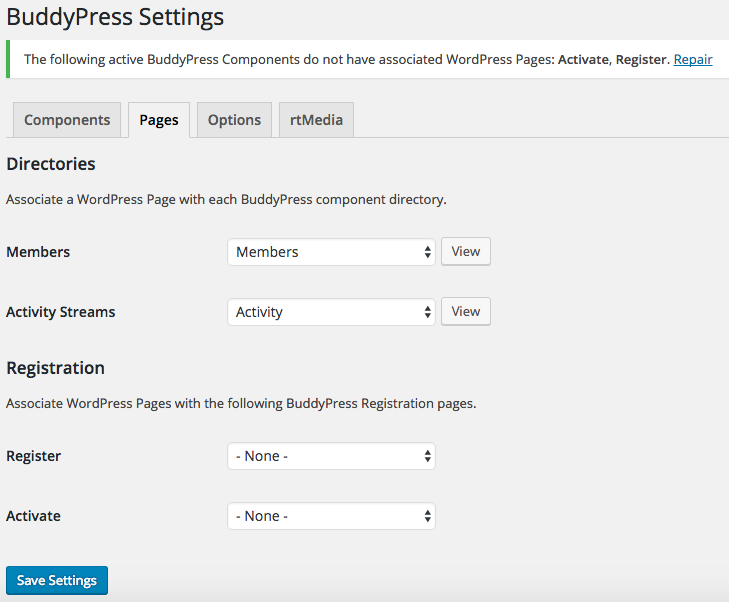Click View button next to Members
The width and height of the screenshot is (729, 602).
466,251
